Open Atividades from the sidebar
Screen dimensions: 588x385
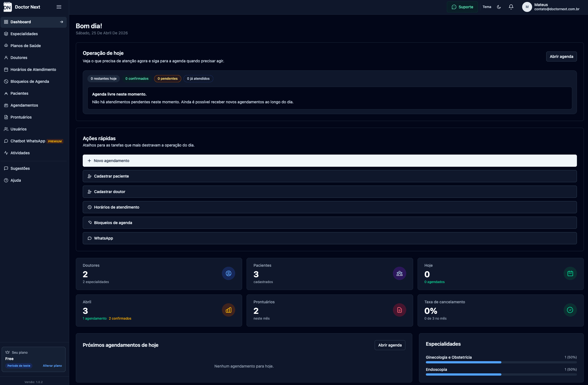(20, 153)
